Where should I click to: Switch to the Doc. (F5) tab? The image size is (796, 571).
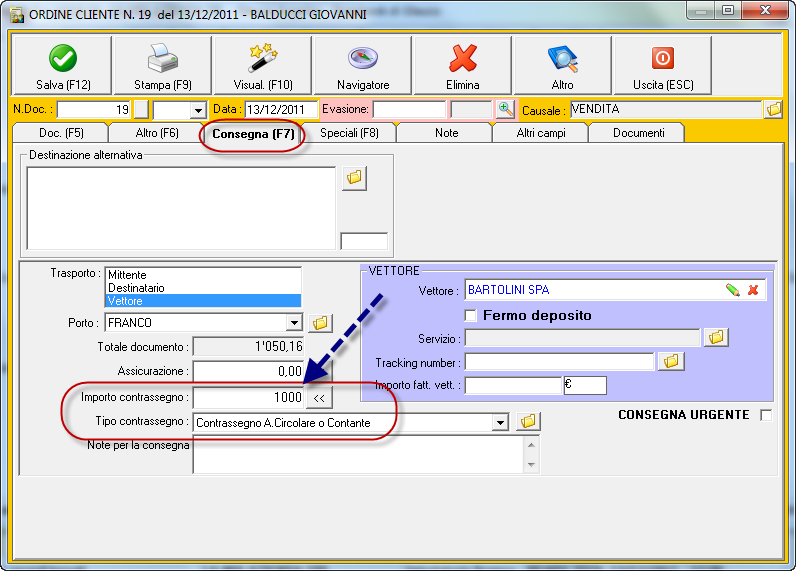[61, 133]
